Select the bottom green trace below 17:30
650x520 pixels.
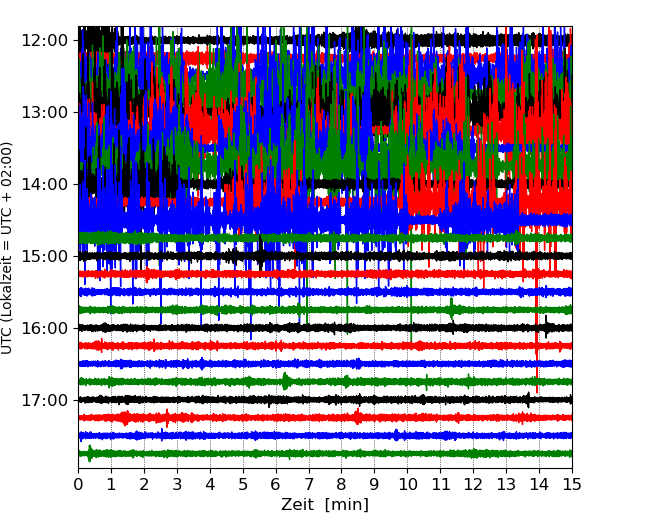300,453
